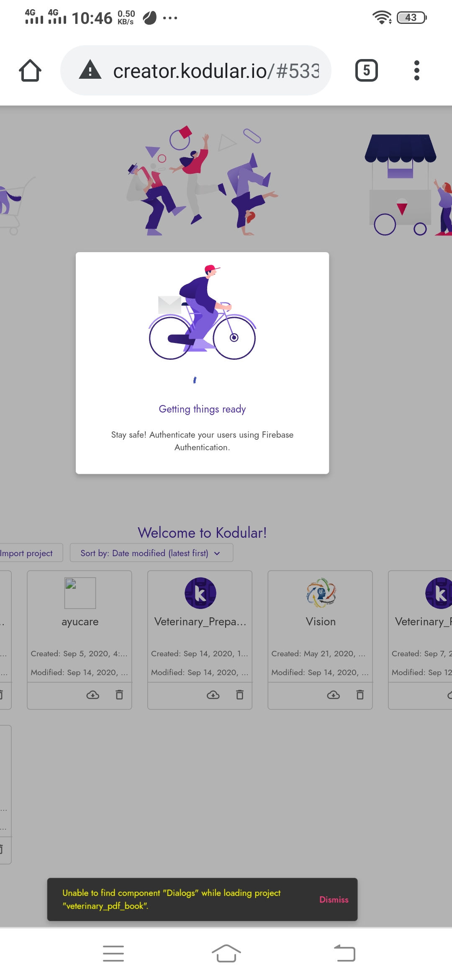Click the Firebase Authentication tip text
The height and width of the screenshot is (980, 452).
point(202,441)
